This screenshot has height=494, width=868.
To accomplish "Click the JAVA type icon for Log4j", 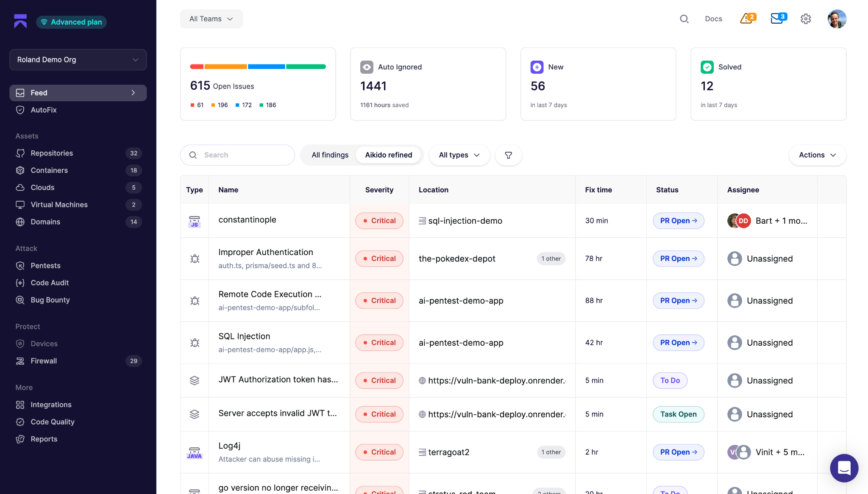I will coord(195,452).
